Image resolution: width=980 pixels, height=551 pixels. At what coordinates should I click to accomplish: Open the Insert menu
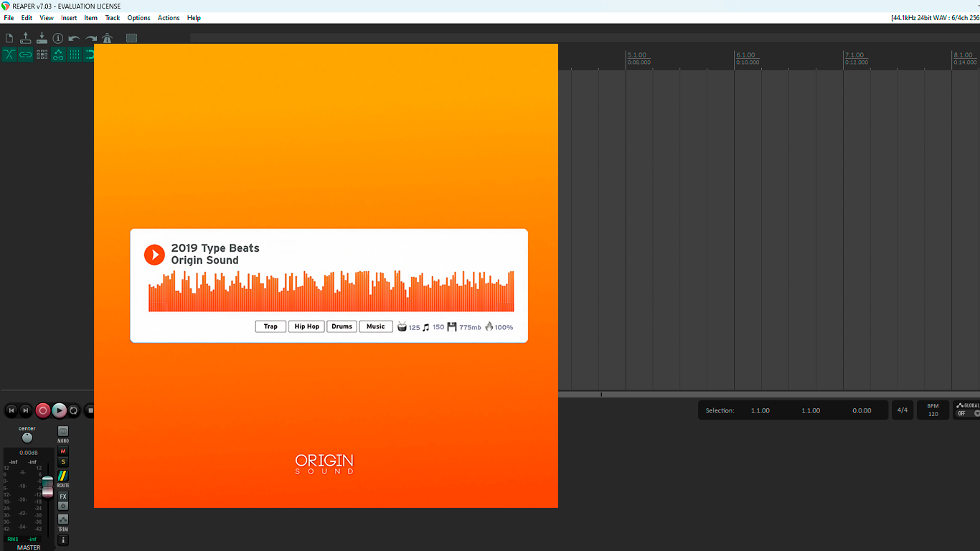click(x=69, y=18)
